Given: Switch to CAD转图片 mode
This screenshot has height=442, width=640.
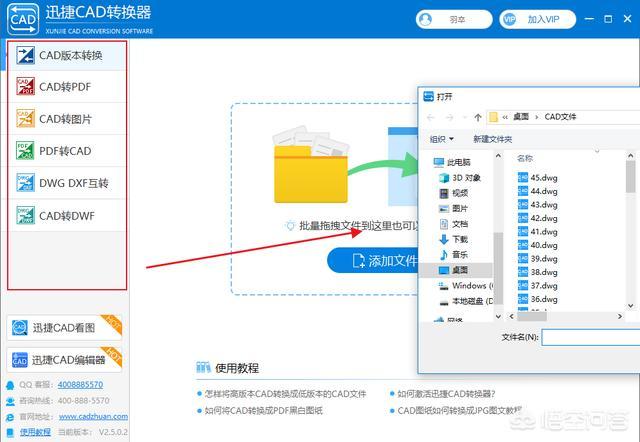Looking at the screenshot, I should pyautogui.click(x=67, y=119).
